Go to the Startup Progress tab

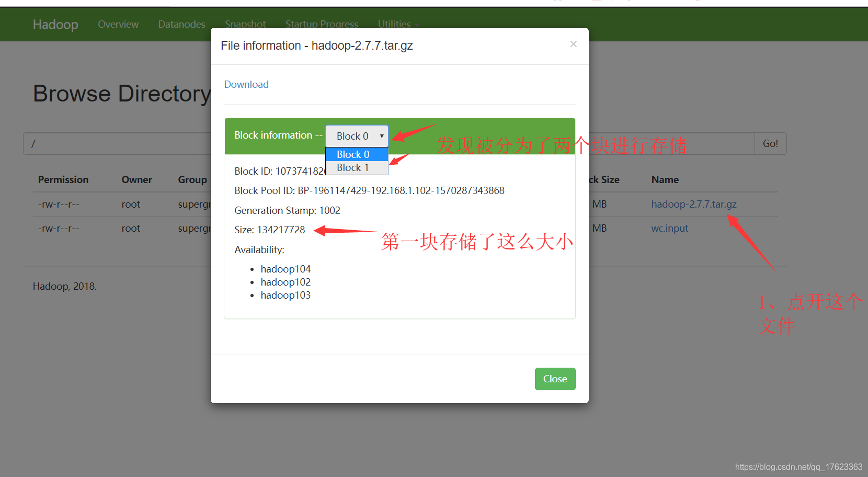pyautogui.click(x=322, y=24)
